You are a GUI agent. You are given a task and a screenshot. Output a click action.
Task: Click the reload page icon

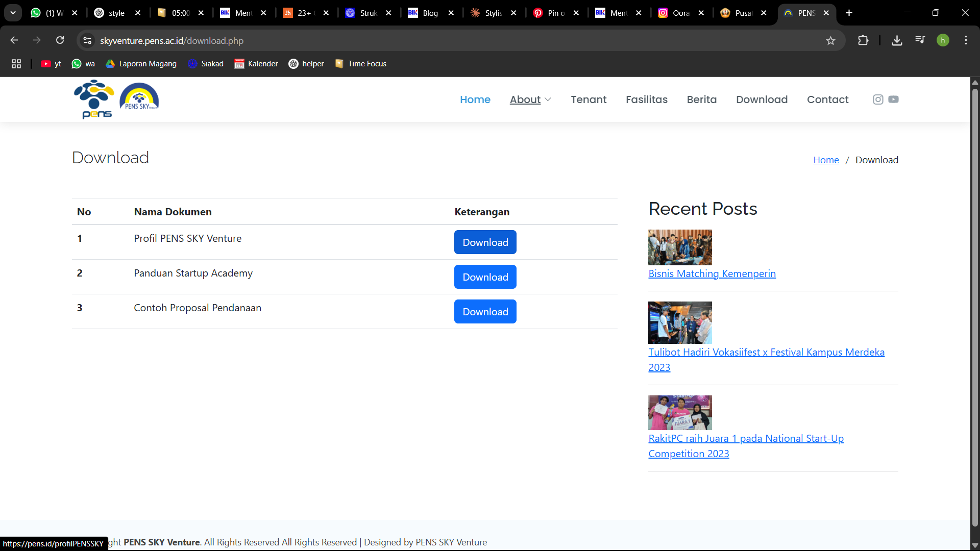tap(60, 40)
